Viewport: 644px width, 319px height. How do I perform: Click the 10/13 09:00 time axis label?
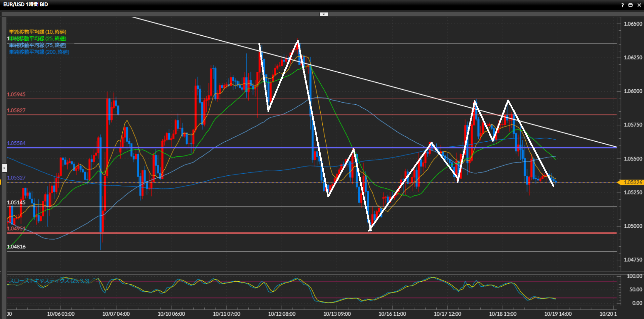(337, 314)
